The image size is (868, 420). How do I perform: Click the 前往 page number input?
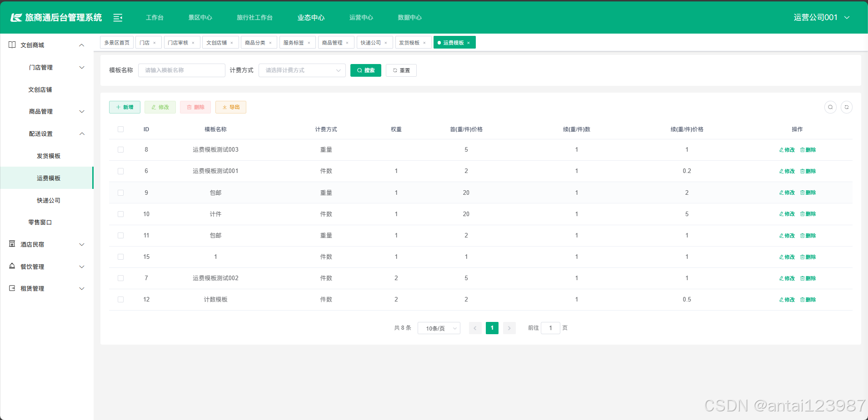click(x=550, y=328)
